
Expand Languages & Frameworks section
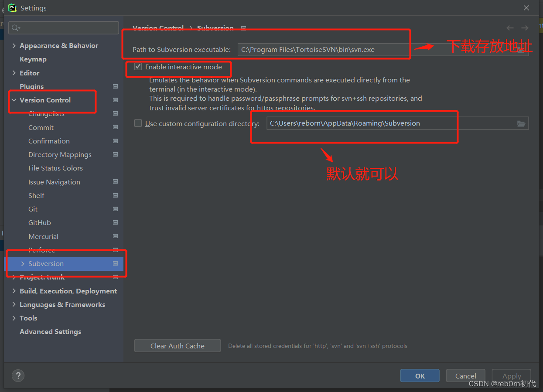pos(14,304)
